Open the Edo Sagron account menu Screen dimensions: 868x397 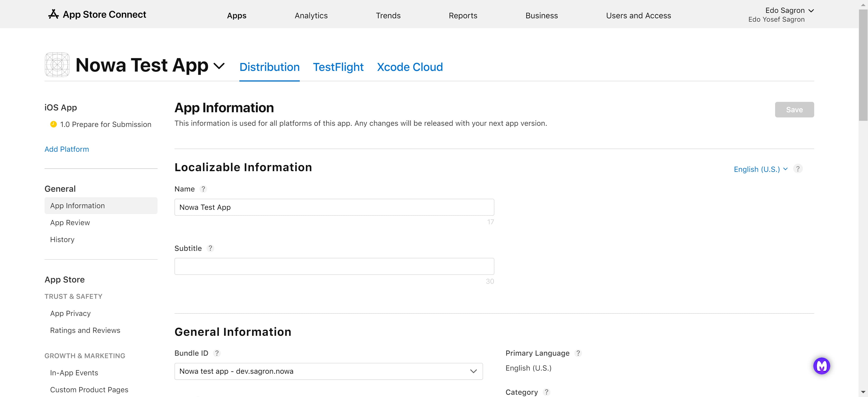pyautogui.click(x=788, y=11)
